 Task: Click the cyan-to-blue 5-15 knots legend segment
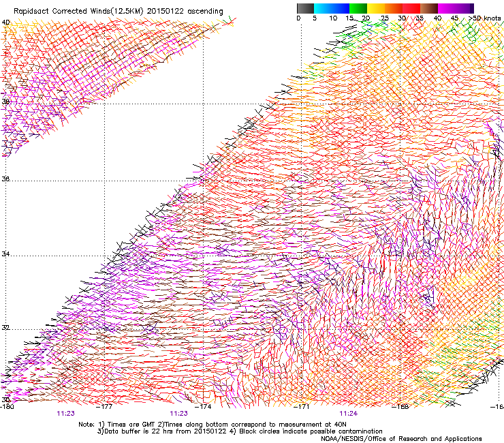[332, 8]
